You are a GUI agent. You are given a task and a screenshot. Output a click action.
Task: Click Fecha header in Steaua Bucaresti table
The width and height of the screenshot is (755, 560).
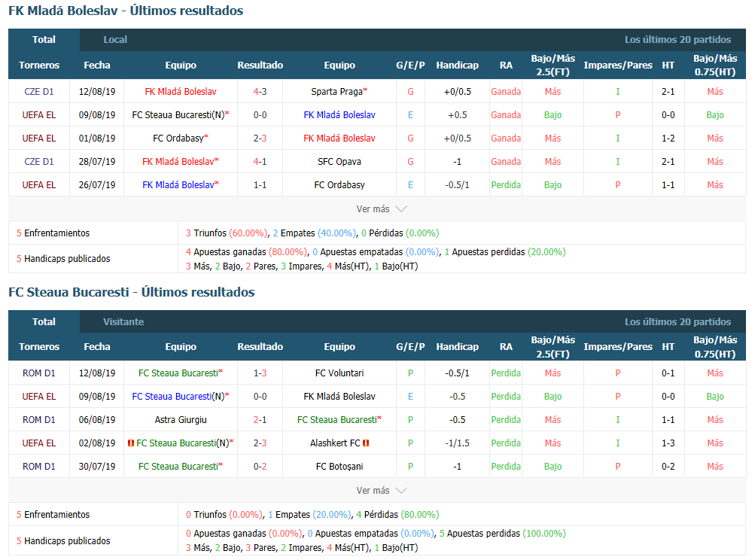click(x=97, y=347)
